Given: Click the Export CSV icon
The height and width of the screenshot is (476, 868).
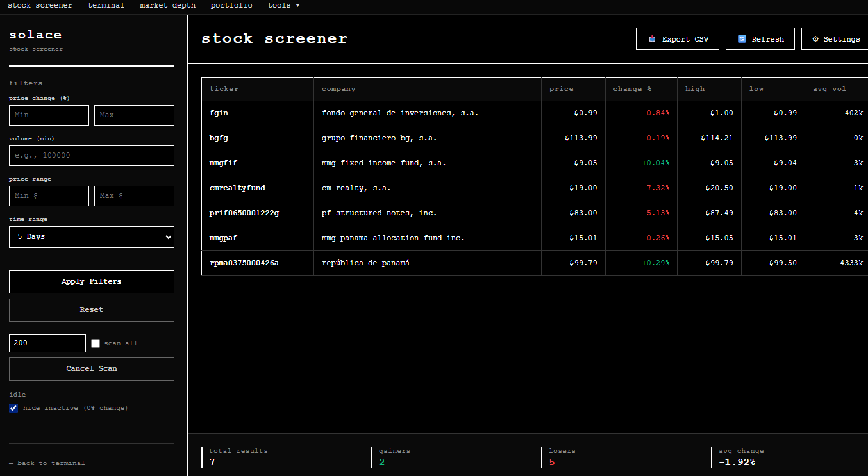Looking at the screenshot, I should coord(653,39).
